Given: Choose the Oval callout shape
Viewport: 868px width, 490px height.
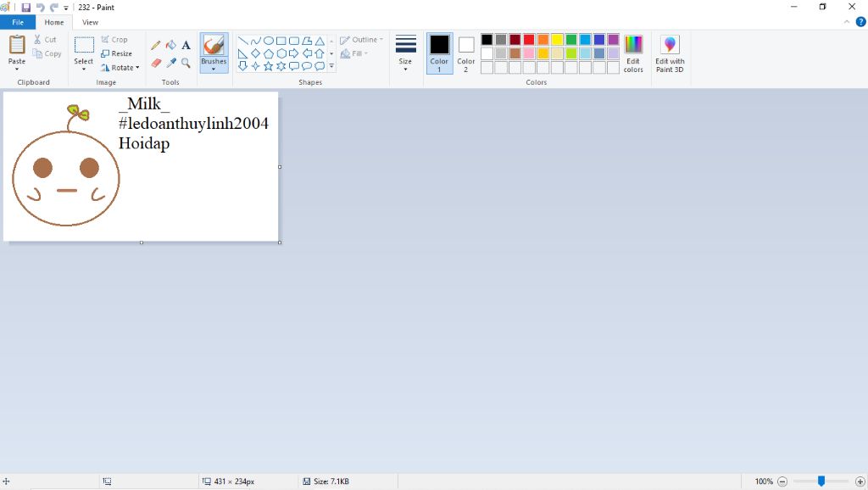Looking at the screenshot, I should (x=307, y=66).
